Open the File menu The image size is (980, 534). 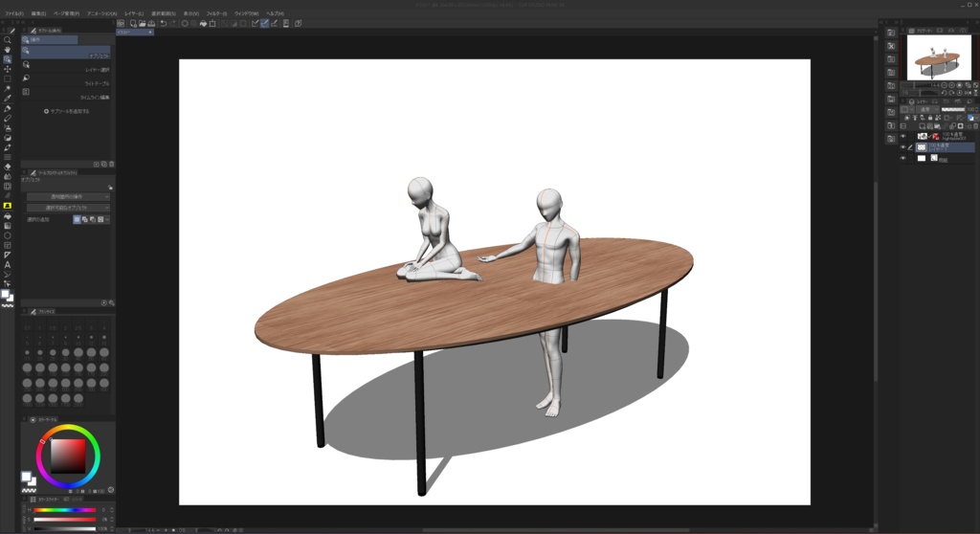pos(14,13)
